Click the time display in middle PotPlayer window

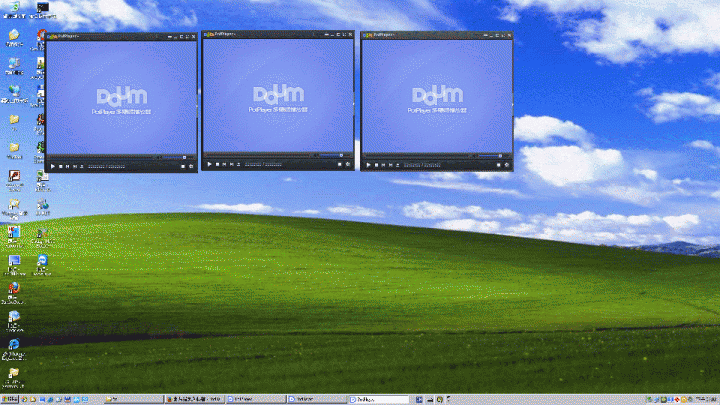point(264,164)
